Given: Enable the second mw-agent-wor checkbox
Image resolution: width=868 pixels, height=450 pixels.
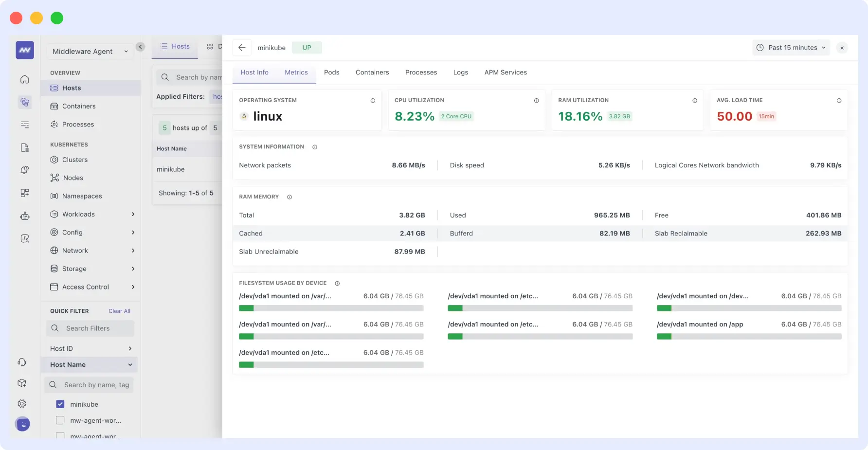Looking at the screenshot, I should (x=60, y=436).
